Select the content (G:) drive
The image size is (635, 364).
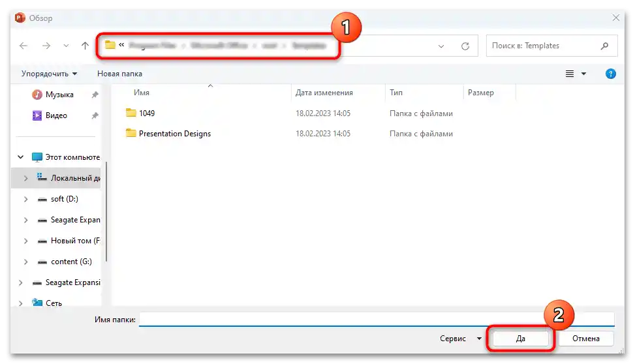click(71, 262)
